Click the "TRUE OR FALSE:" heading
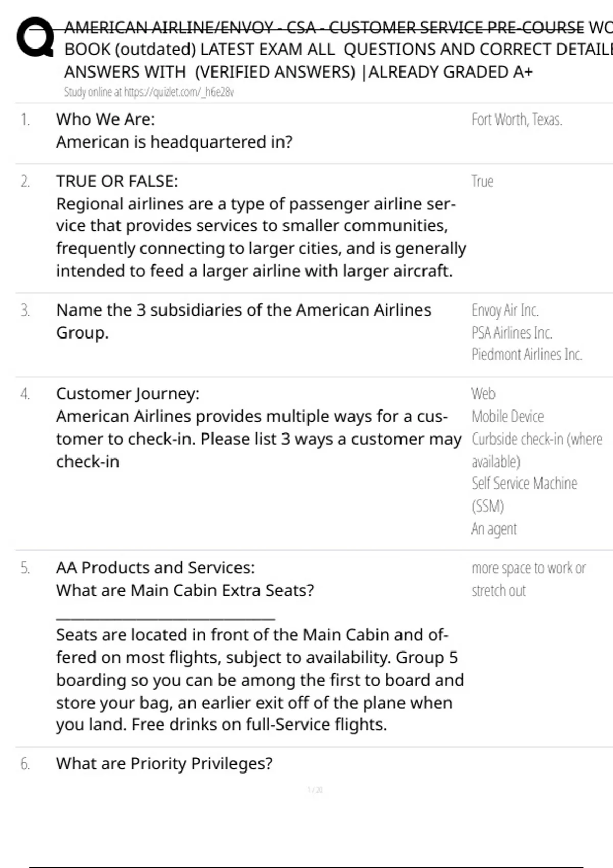The image size is (613, 868). pyautogui.click(x=117, y=181)
